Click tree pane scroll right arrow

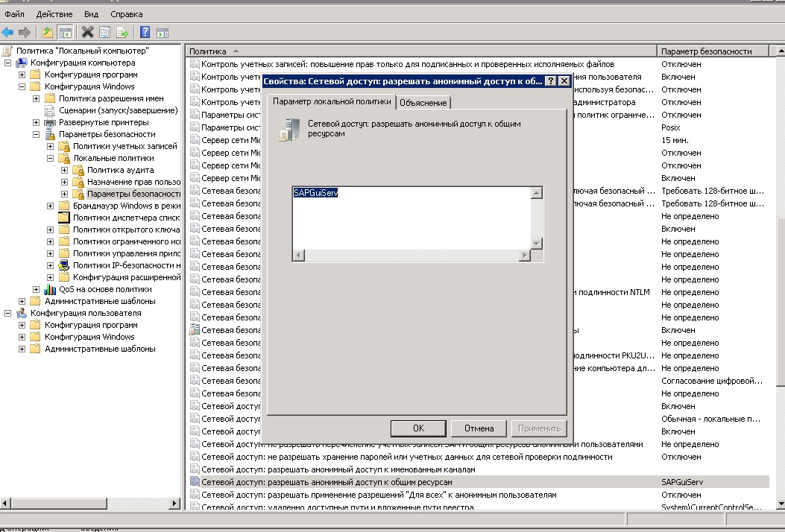pyautogui.click(x=174, y=503)
